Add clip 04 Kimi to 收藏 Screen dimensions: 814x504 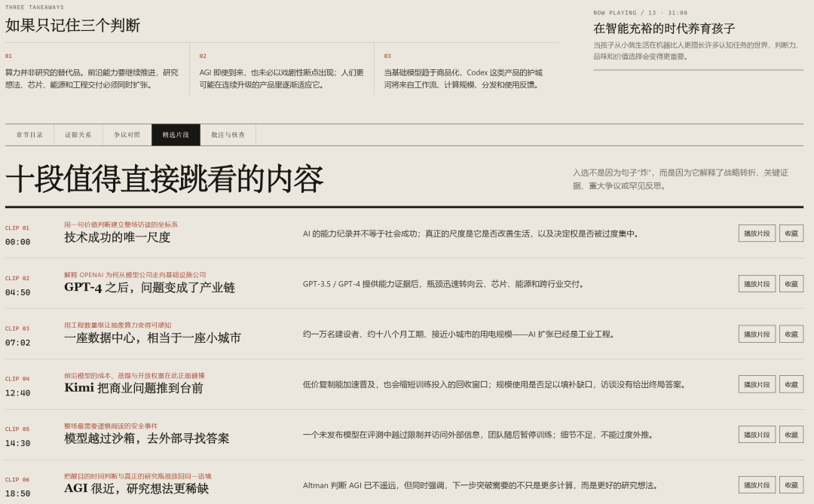[791, 385]
